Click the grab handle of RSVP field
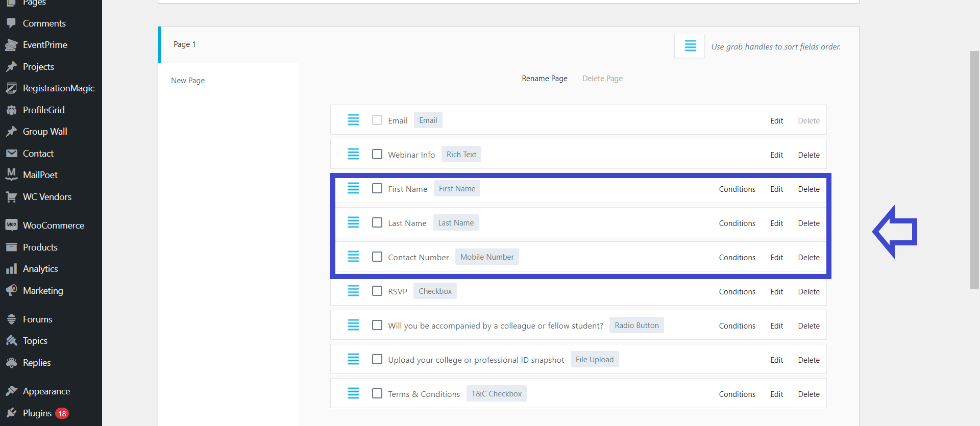Image resolution: width=980 pixels, height=426 pixels. point(353,291)
